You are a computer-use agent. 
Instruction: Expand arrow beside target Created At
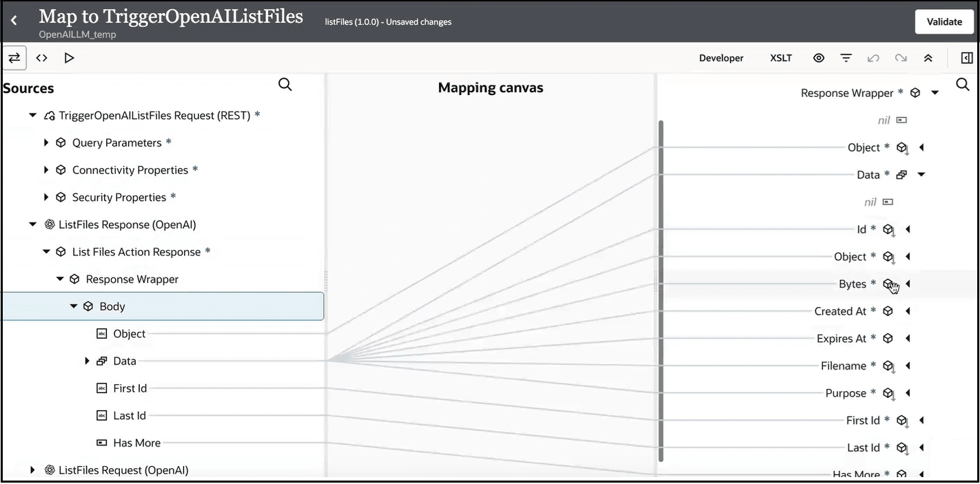point(908,311)
